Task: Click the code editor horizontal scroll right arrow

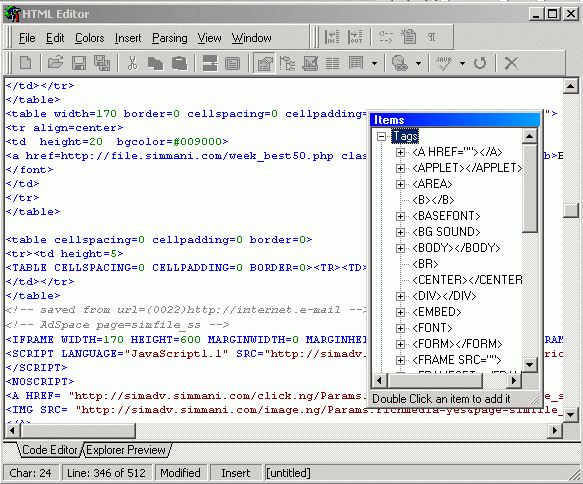Action: point(555,430)
